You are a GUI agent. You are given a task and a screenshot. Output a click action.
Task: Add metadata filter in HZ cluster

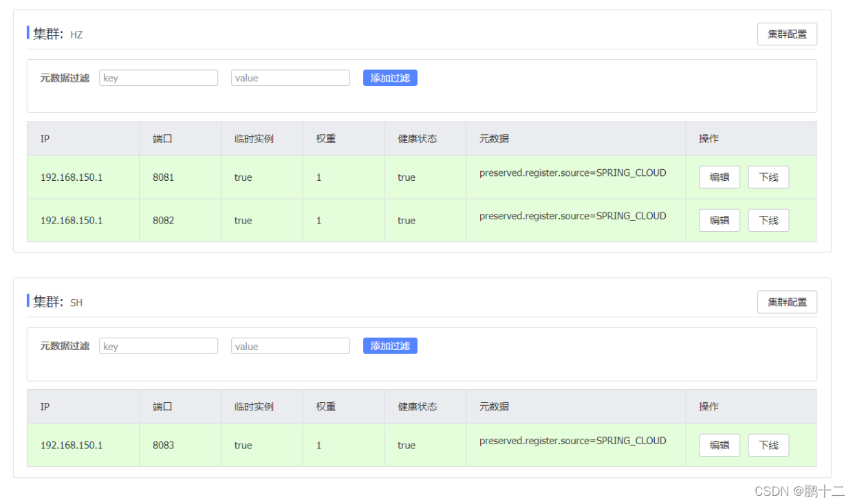(390, 78)
